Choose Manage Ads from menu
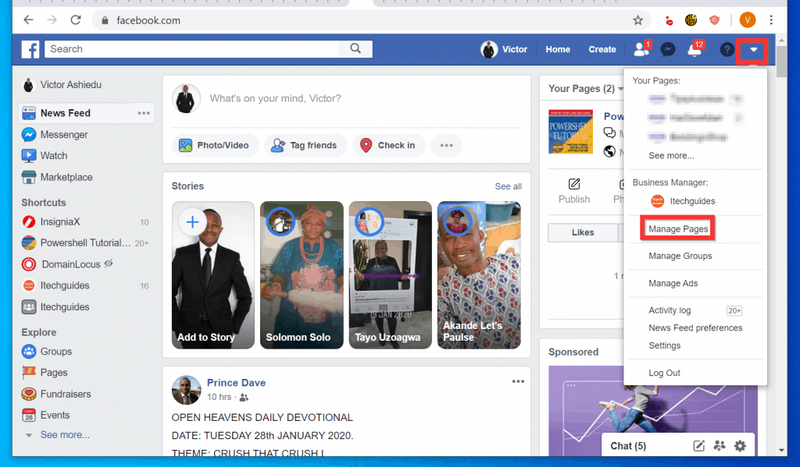 [x=673, y=283]
